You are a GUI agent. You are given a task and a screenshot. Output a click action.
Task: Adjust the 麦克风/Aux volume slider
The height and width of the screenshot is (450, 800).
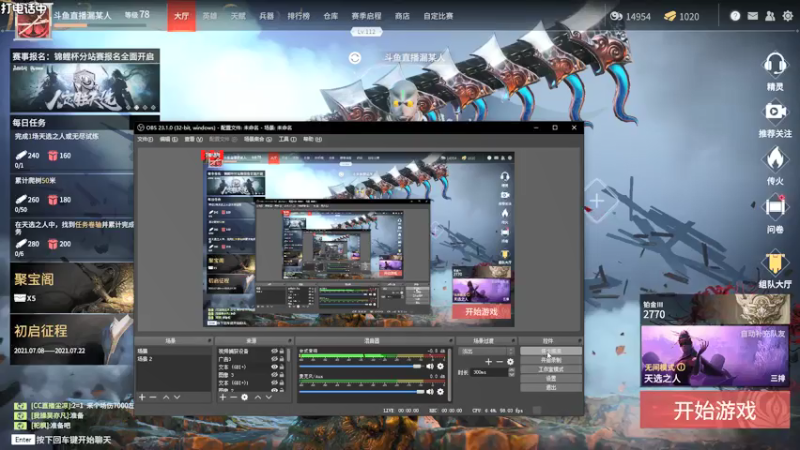click(x=360, y=392)
